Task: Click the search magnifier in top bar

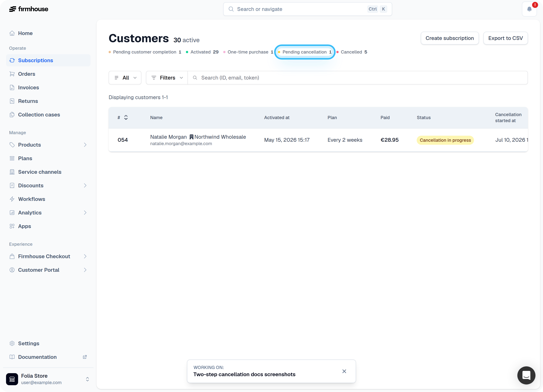Action: tap(231, 9)
